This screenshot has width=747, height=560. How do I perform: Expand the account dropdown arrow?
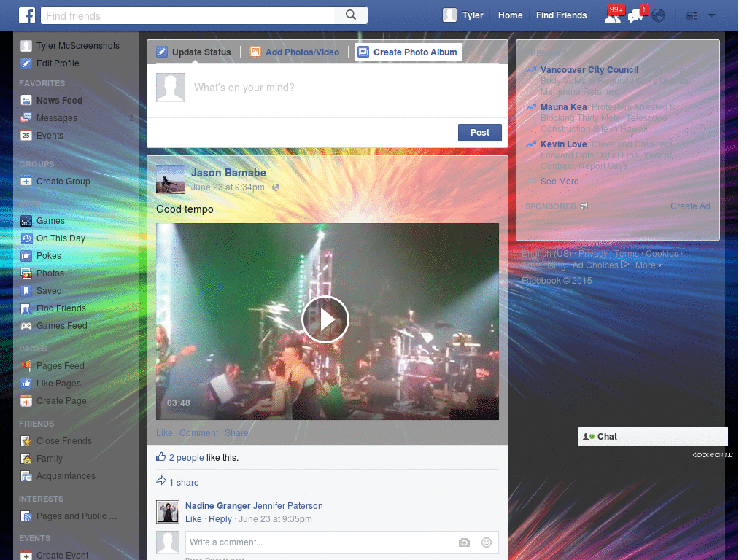point(711,15)
